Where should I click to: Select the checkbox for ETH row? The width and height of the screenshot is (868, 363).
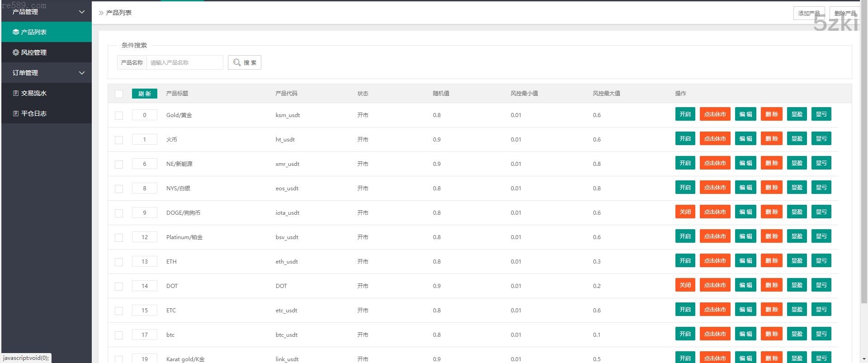pyautogui.click(x=119, y=262)
